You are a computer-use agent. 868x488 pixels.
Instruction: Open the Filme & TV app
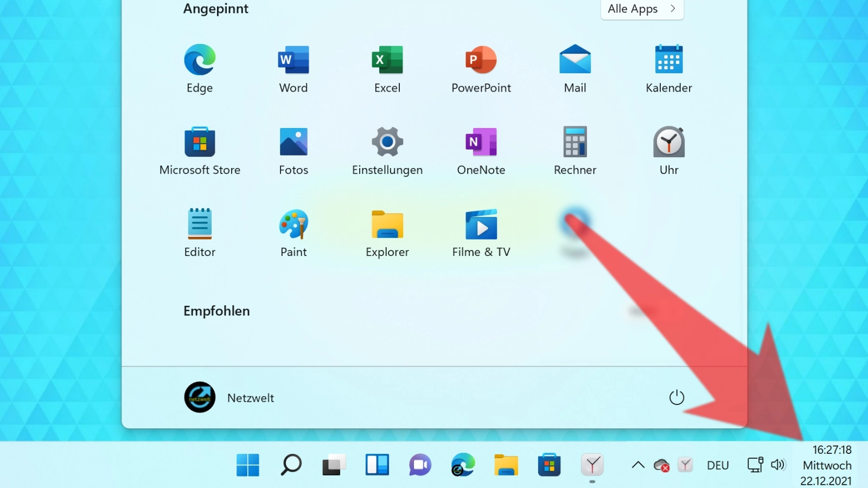pos(481,233)
